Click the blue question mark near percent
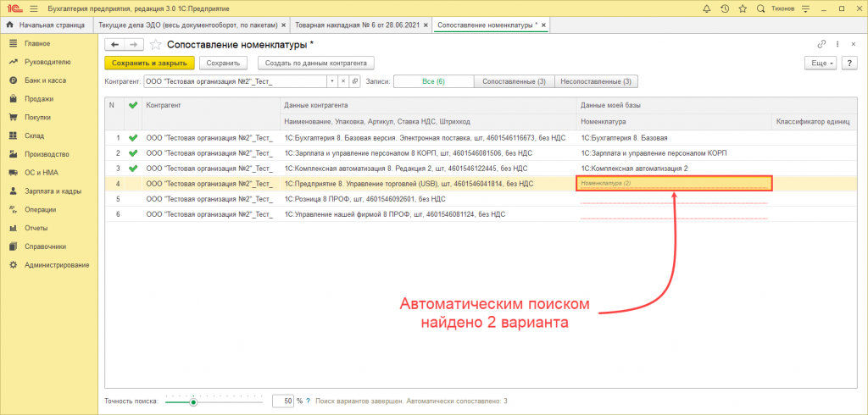 click(309, 401)
